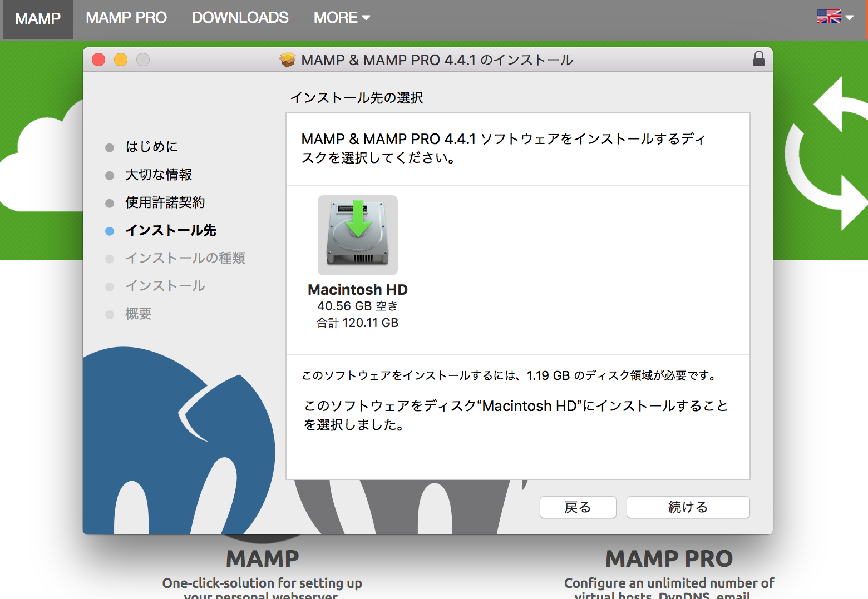This screenshot has height=599, width=868.
Task: Click the installer window title text
Action: 437,60
